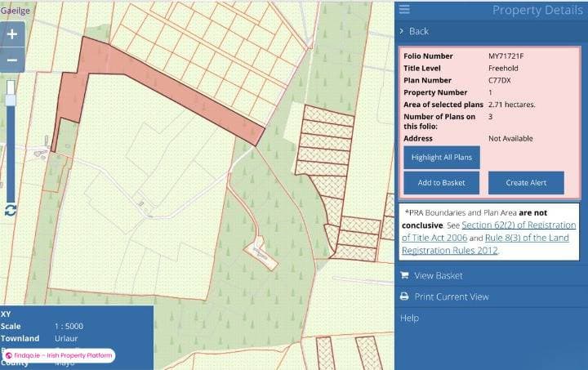Click the zoom level slider handle
The image size is (588, 370).
[x=11, y=100]
